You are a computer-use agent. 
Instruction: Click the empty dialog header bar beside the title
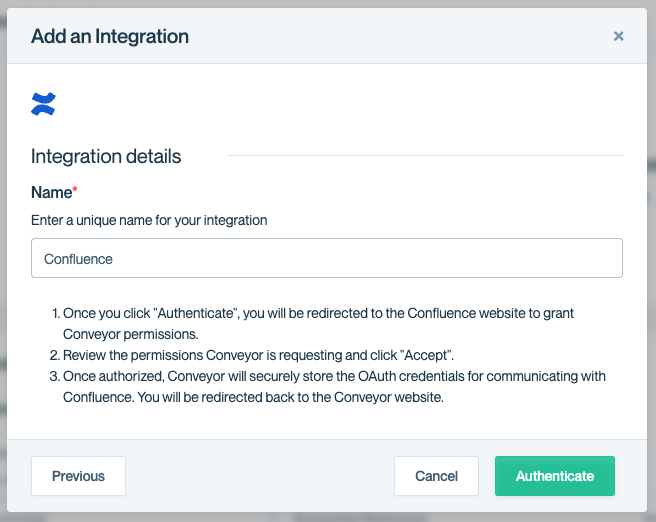pyautogui.click(x=397, y=36)
